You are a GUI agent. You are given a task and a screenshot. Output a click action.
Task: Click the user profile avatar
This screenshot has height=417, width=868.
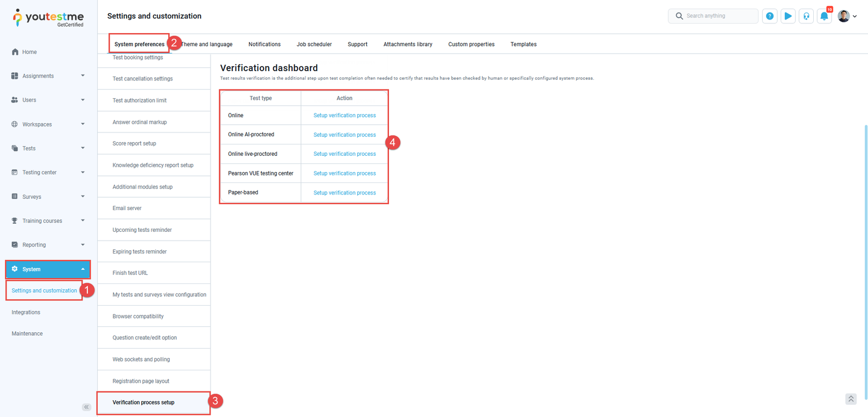coord(844,16)
